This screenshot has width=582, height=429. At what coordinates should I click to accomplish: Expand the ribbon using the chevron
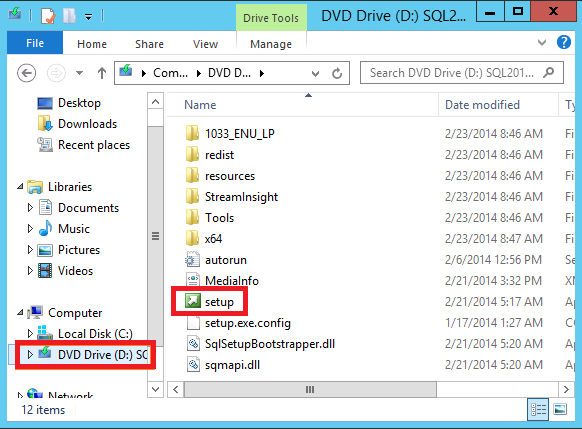[542, 42]
